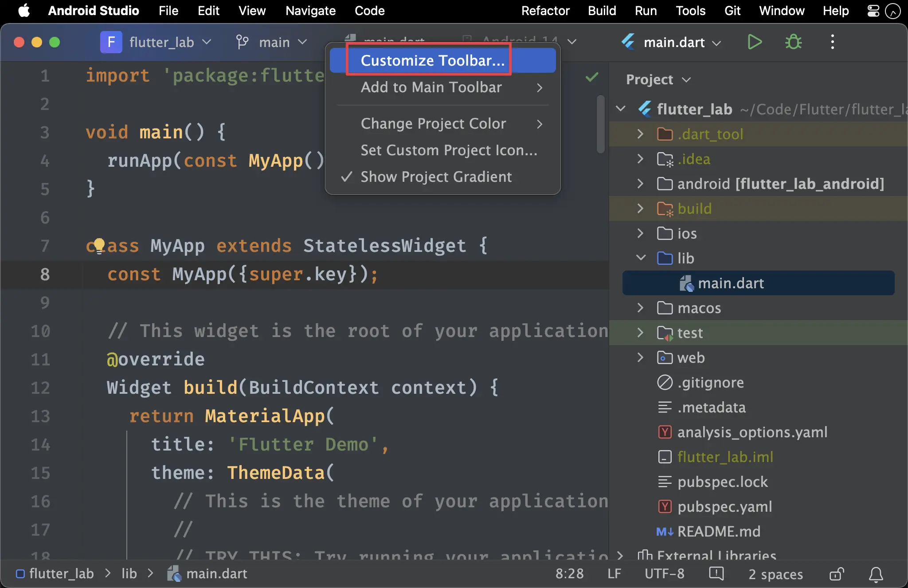The height and width of the screenshot is (588, 908).
Task: Expand the .idea folder
Action: (x=640, y=159)
